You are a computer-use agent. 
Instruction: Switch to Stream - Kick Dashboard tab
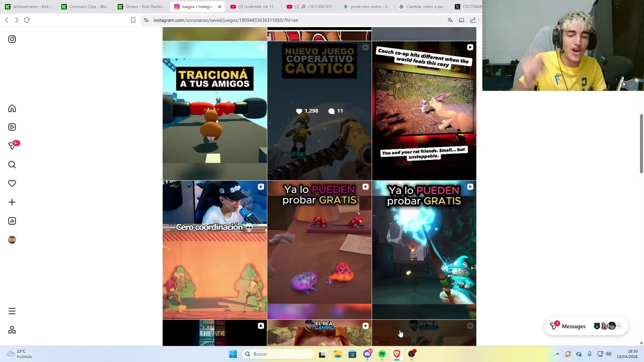coord(141,7)
